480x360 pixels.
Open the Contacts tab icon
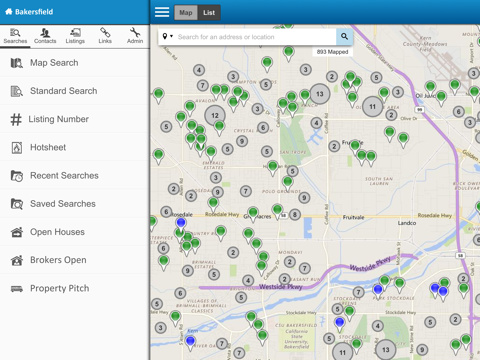point(45,33)
